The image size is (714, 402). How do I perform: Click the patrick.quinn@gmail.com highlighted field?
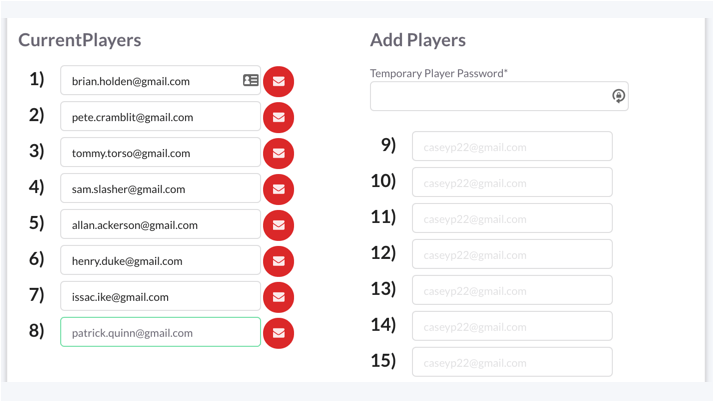point(160,332)
